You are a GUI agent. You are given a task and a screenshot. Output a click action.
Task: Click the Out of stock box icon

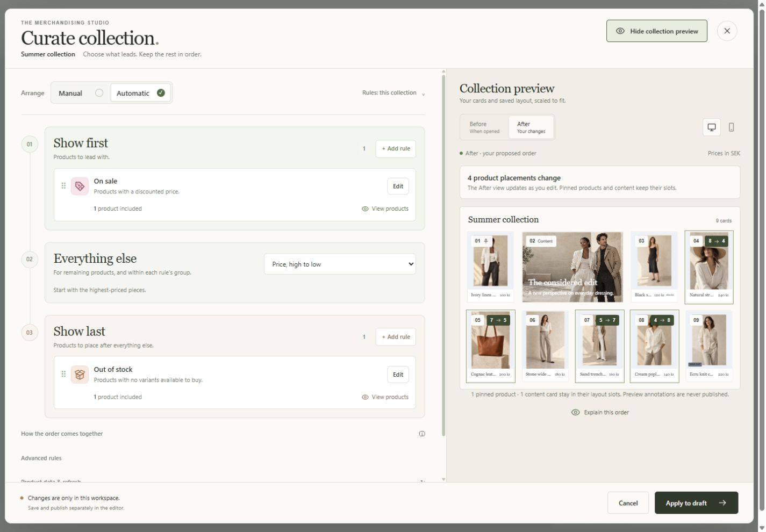(80, 375)
